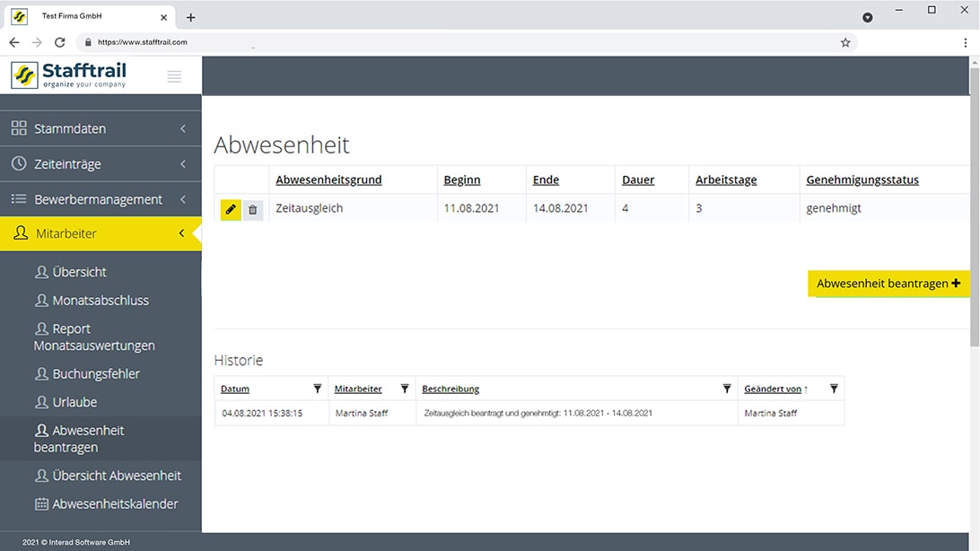Click the 04.08.2021 15:38:15 history date
This screenshot has width=980, height=551.
coord(262,413)
